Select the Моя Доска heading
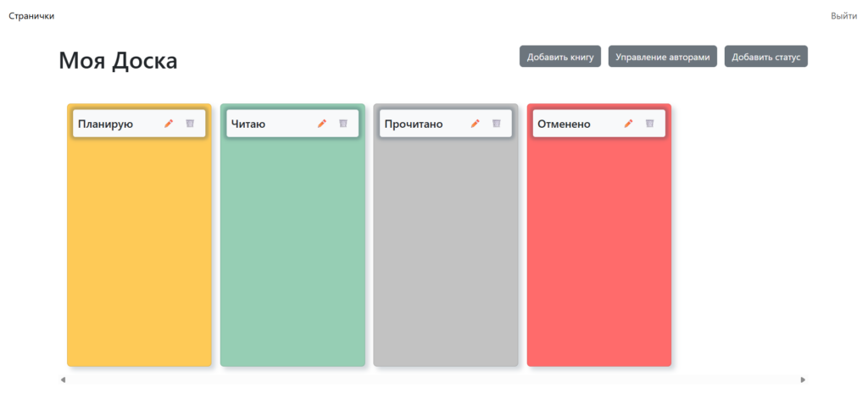Image resolution: width=868 pixels, height=415 pixels. [x=118, y=61]
